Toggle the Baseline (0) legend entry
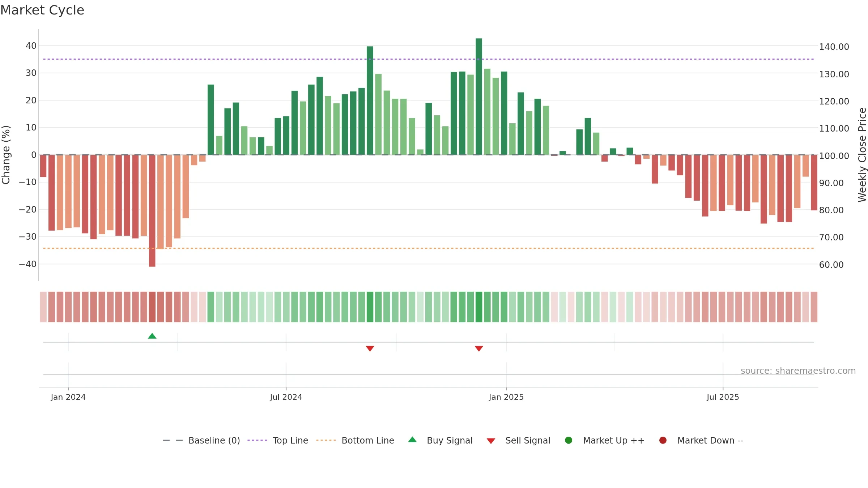Screen dimensions: 868x488 [x=201, y=440]
